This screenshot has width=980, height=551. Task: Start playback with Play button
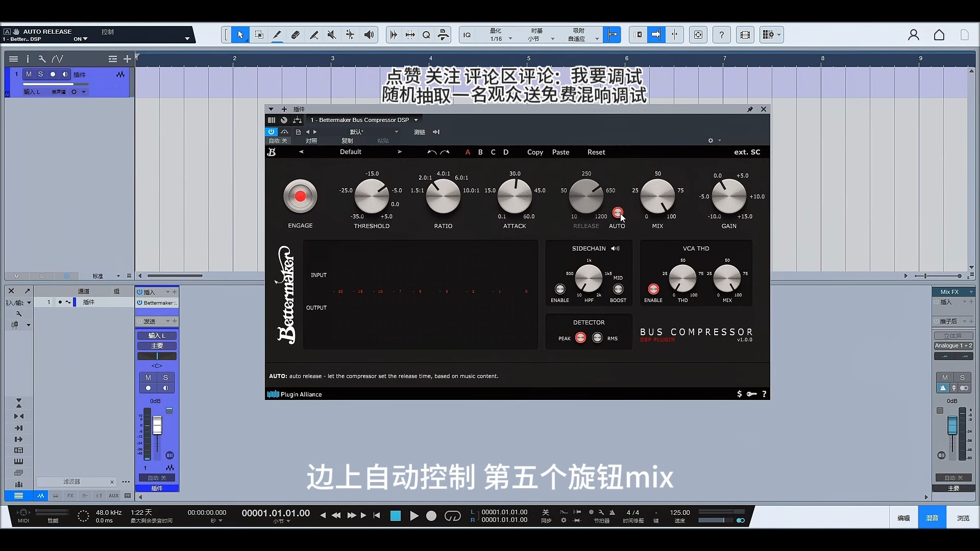click(x=414, y=516)
